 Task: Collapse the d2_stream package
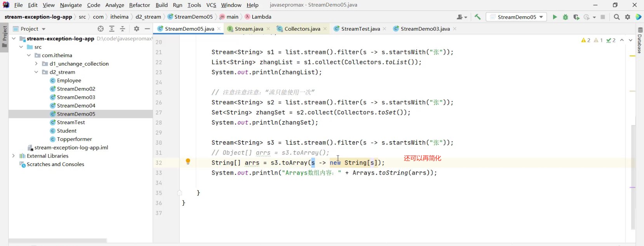37,72
